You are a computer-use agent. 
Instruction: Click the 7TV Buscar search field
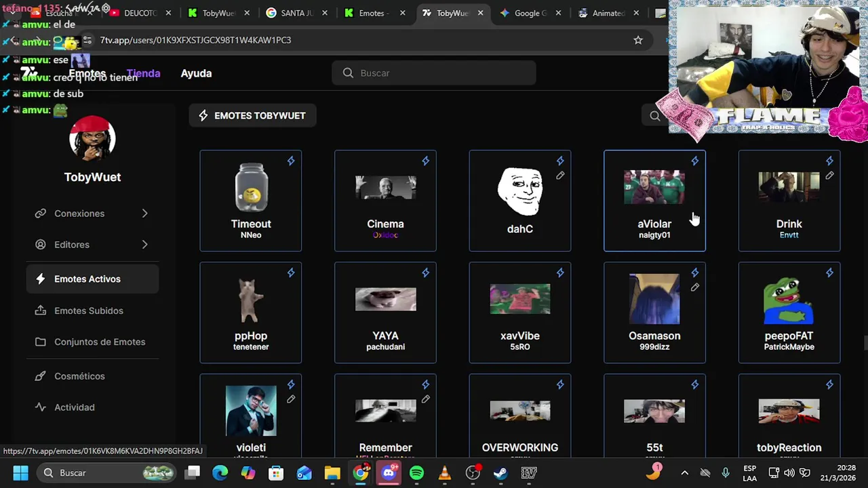coord(434,73)
